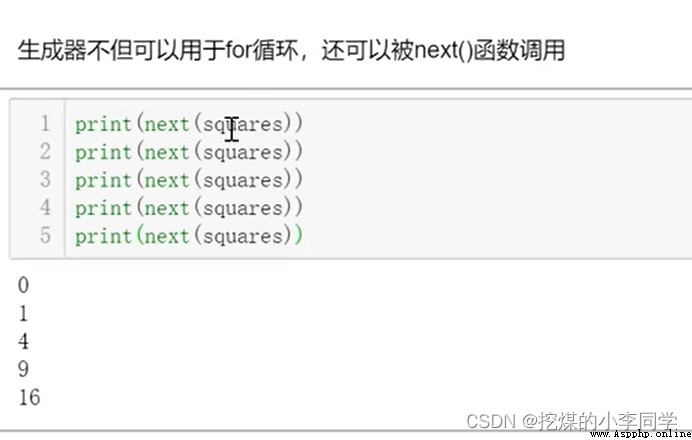Click the CSDN watermark text
This screenshot has width=692, height=440.
[x=572, y=421]
